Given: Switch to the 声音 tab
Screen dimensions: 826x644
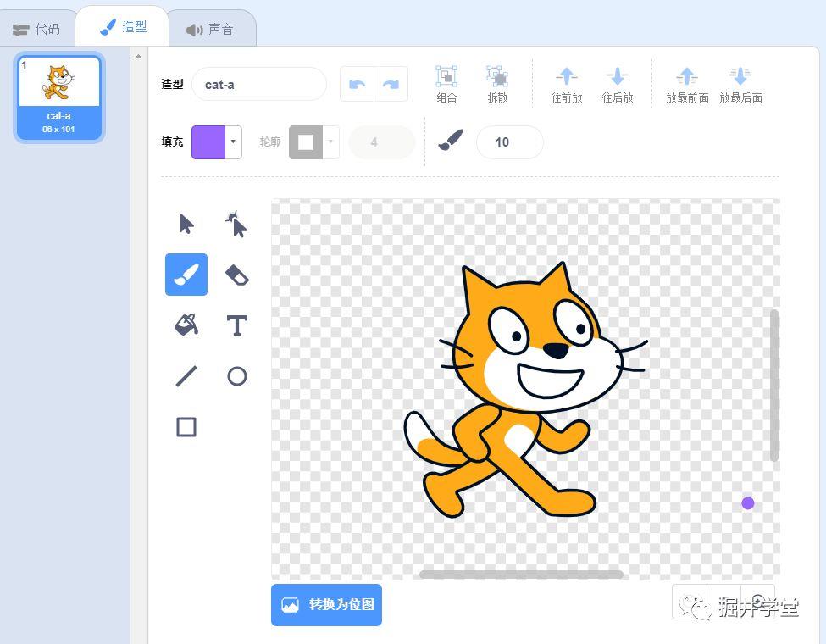Looking at the screenshot, I should point(210,29).
